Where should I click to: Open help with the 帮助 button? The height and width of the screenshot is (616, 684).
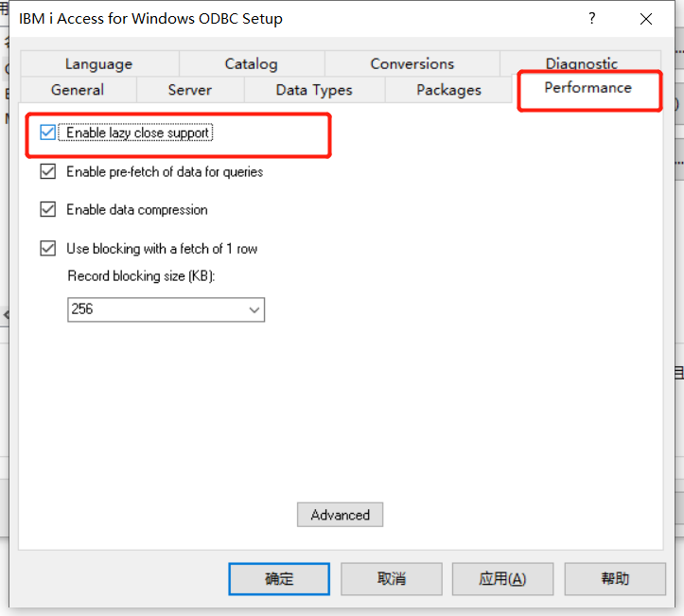[x=615, y=579]
